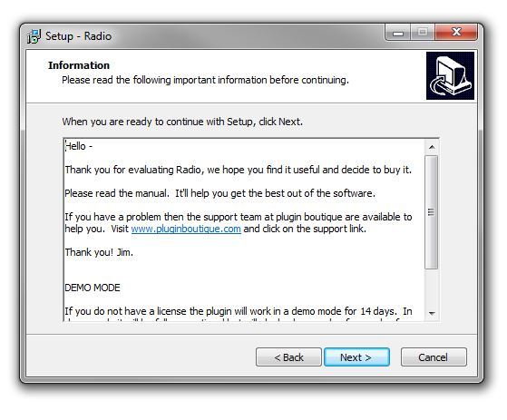This screenshot has width=507, height=420.
Task: Click the Setup icon in the title bar
Action: pos(34,36)
